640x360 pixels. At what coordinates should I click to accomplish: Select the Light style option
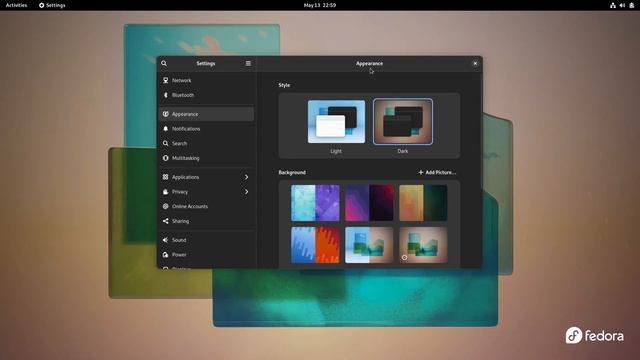click(x=336, y=122)
